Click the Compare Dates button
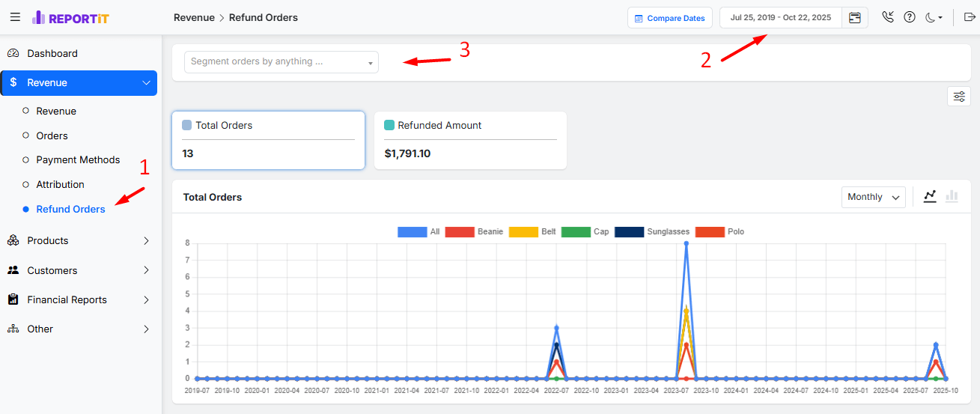The width and height of the screenshot is (980, 414). pos(669,18)
